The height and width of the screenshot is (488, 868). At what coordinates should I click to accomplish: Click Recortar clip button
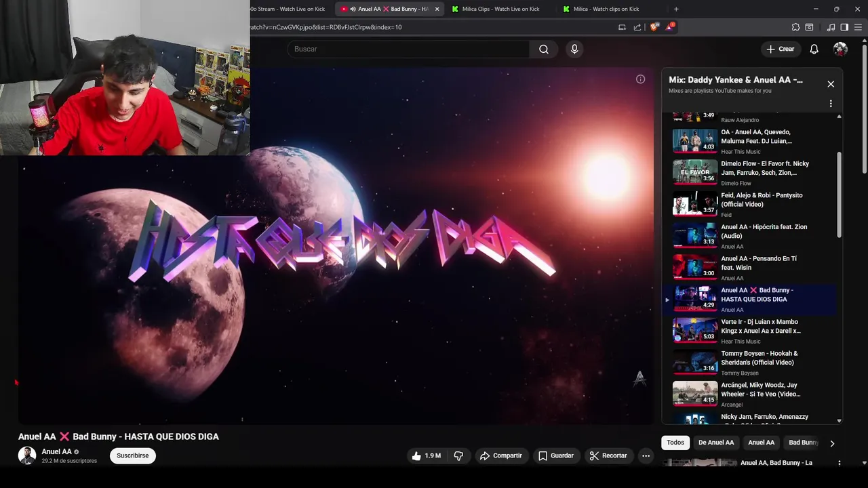click(x=608, y=455)
